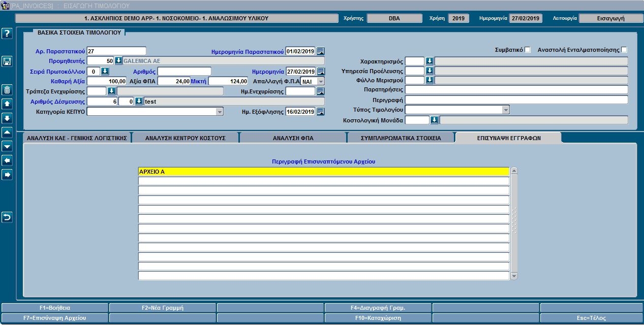Click the Μικτή amount field
Viewport: 644px width, 327px height.
pyautogui.click(x=229, y=81)
